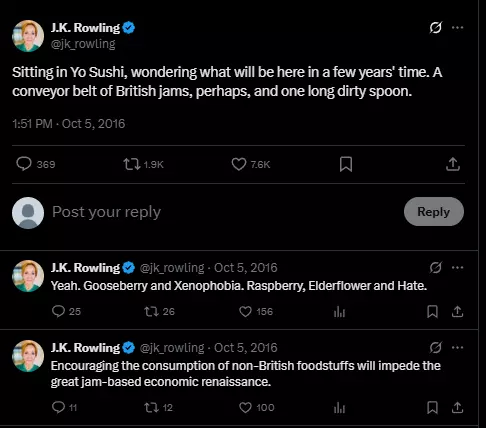Open more options on Gooseberry tweet

tap(457, 267)
